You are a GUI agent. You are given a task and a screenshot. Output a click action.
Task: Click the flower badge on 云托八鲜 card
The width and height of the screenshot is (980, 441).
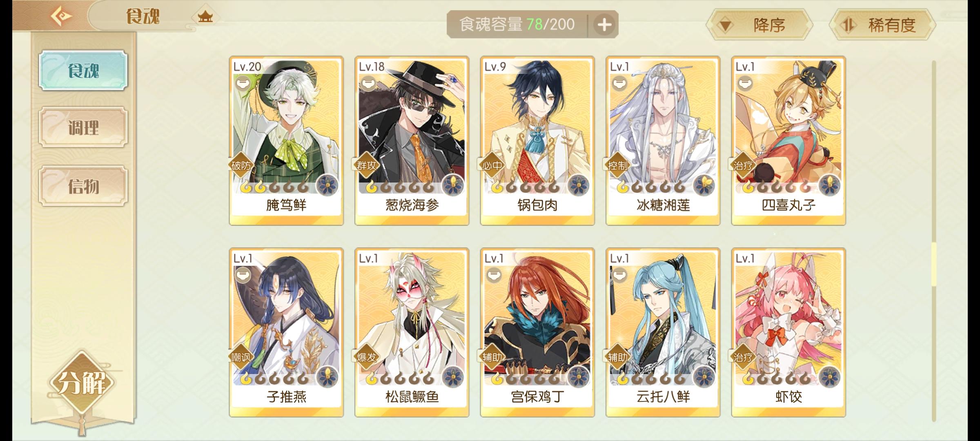point(704,377)
